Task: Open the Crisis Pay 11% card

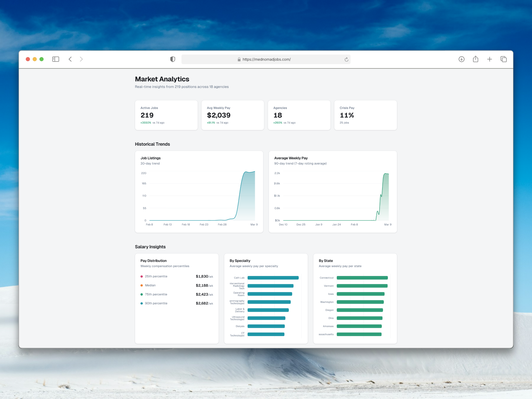Action: [365, 115]
